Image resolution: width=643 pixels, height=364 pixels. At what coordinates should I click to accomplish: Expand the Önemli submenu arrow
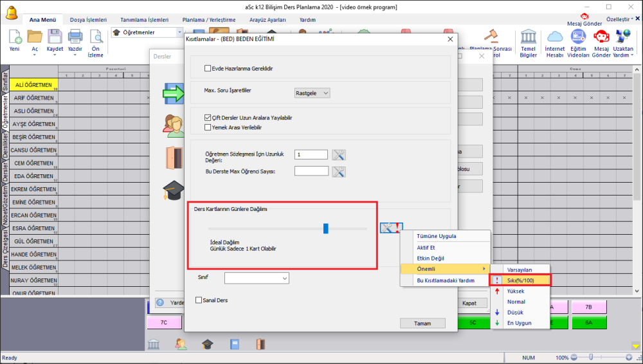484,269
